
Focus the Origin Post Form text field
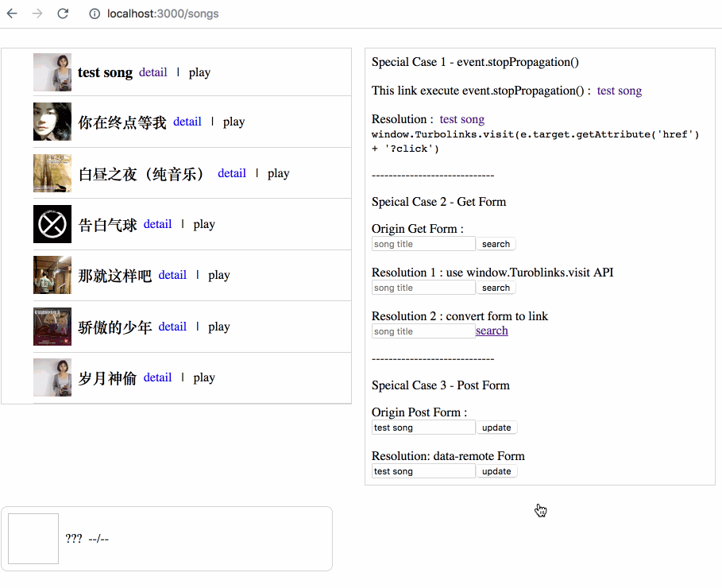pyautogui.click(x=423, y=427)
